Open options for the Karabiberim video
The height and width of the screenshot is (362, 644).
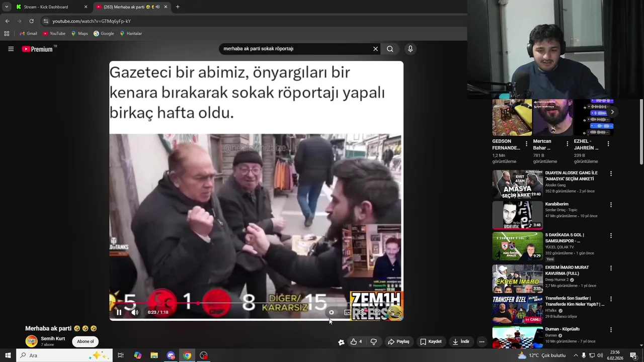click(611, 205)
